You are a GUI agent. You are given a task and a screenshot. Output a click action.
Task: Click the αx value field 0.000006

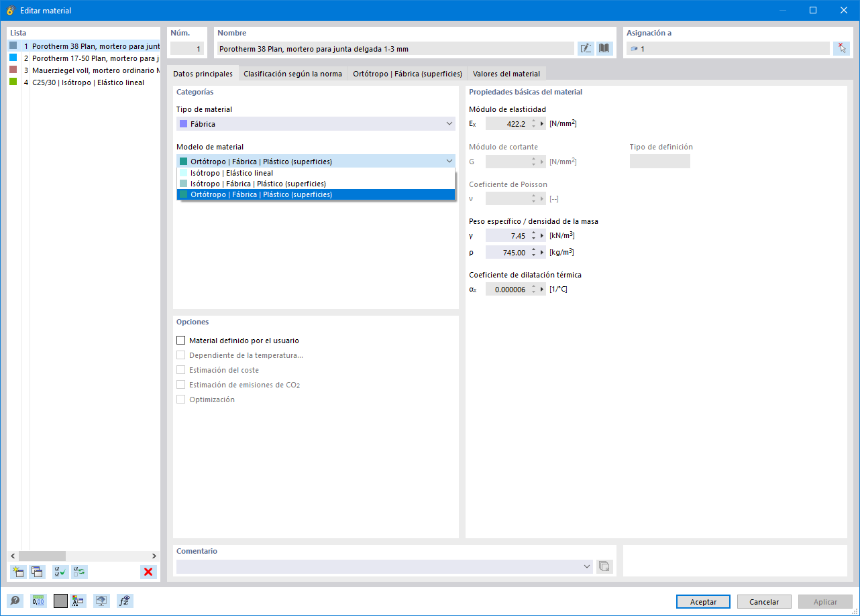(507, 290)
